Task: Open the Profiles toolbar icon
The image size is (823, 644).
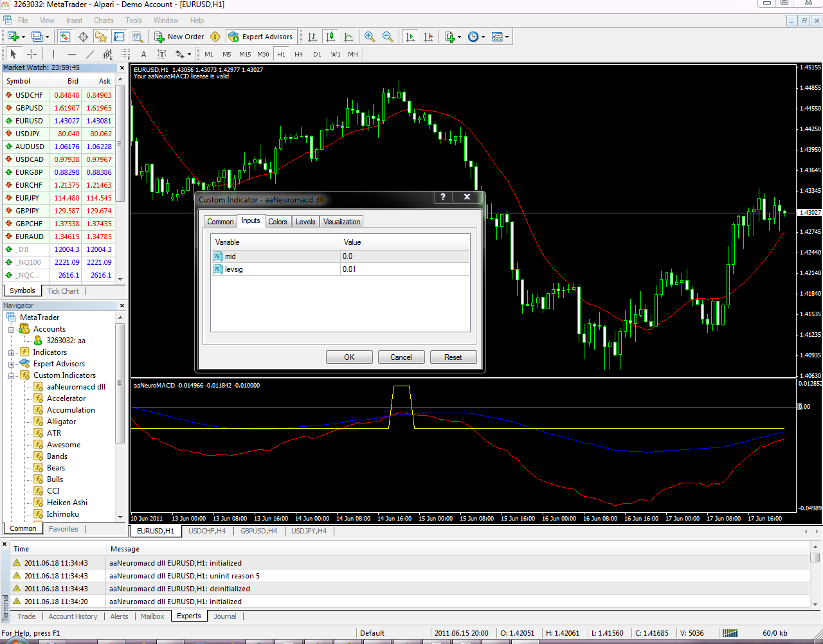Action: coord(37,37)
